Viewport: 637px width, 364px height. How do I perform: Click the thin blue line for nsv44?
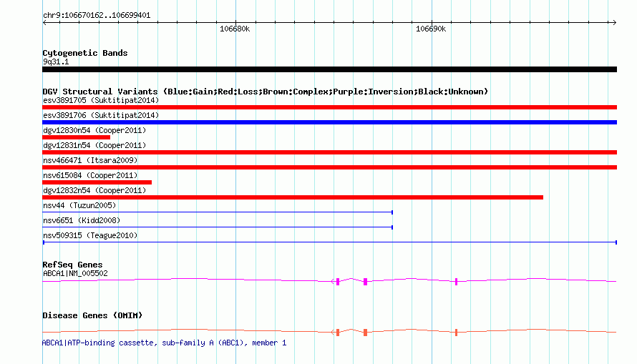coord(218,212)
